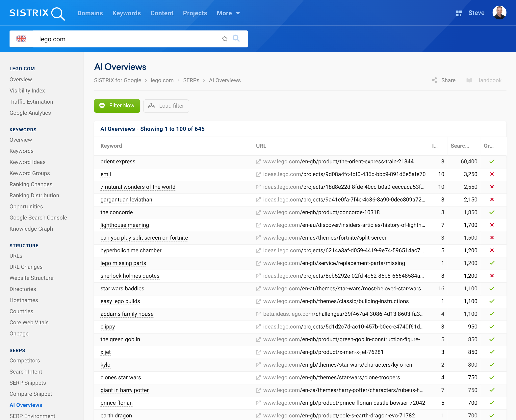The height and width of the screenshot is (420, 516).
Task: Click the UK flag country selector
Action: pos(21,39)
